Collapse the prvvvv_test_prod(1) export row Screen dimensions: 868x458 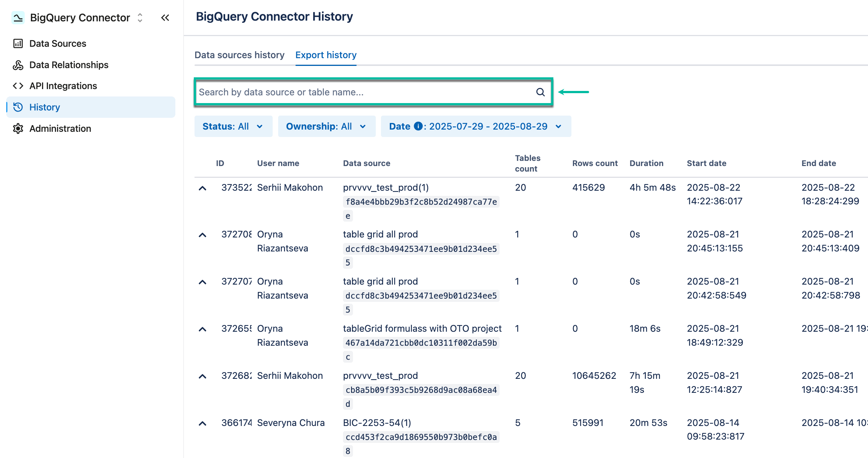[x=203, y=187]
